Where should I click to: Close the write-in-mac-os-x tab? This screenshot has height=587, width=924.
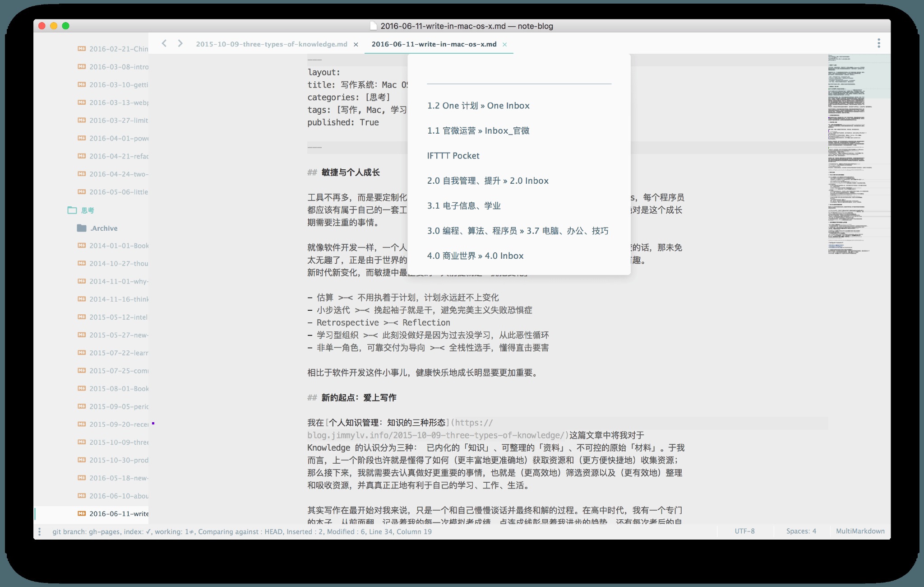(x=505, y=44)
